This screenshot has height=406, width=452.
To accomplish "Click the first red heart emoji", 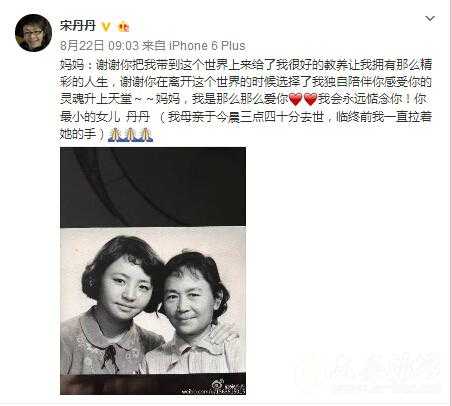I will 295,99.
